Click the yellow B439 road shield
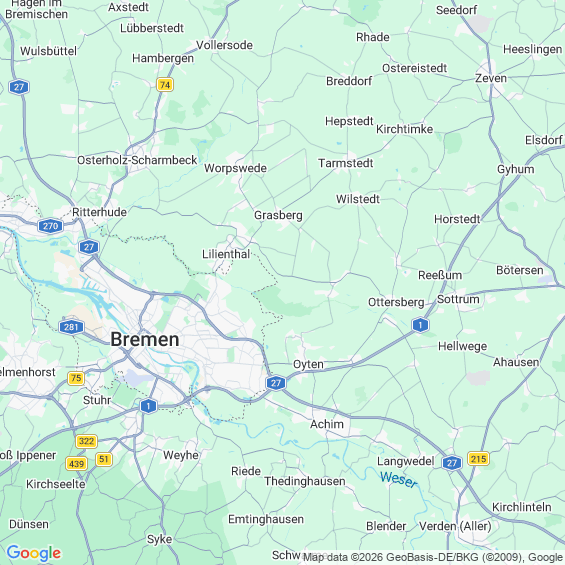 [x=76, y=464]
